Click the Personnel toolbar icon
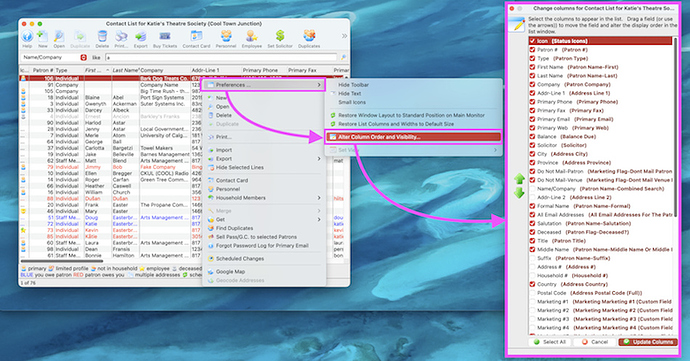The height and width of the screenshot is (361, 690). click(x=226, y=37)
